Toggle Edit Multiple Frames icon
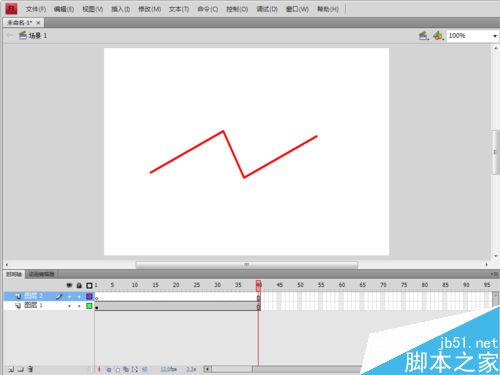 (x=126, y=369)
